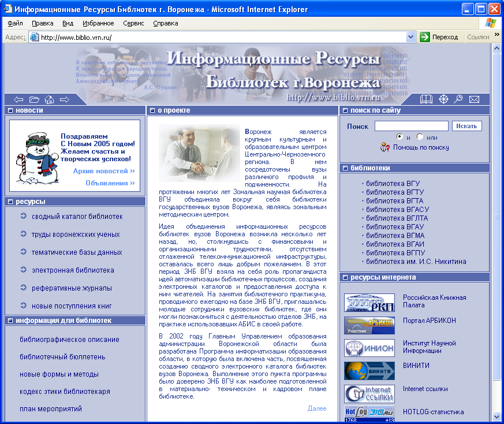Viewport: 504px width, 424px height.
Task: Open the Портал АРБИКОН text link
Action: pyautogui.click(x=430, y=321)
